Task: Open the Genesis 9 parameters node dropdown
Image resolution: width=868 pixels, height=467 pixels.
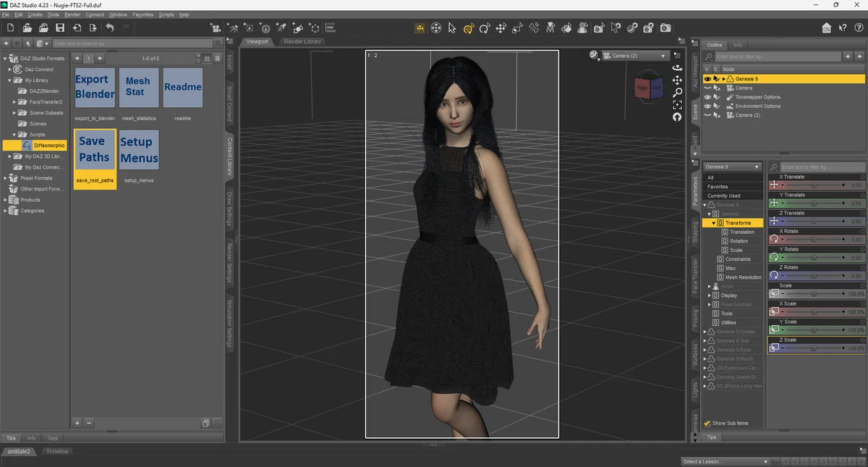Action: pyautogui.click(x=733, y=167)
